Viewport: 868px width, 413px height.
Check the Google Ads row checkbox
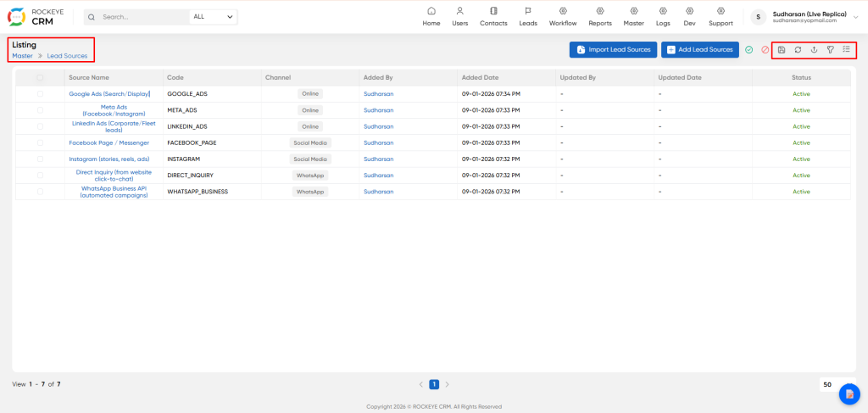click(x=40, y=94)
